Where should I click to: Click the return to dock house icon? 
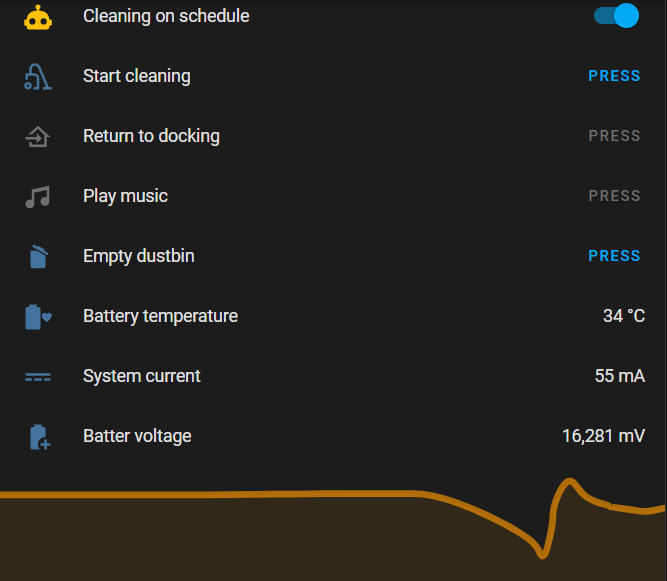38,137
